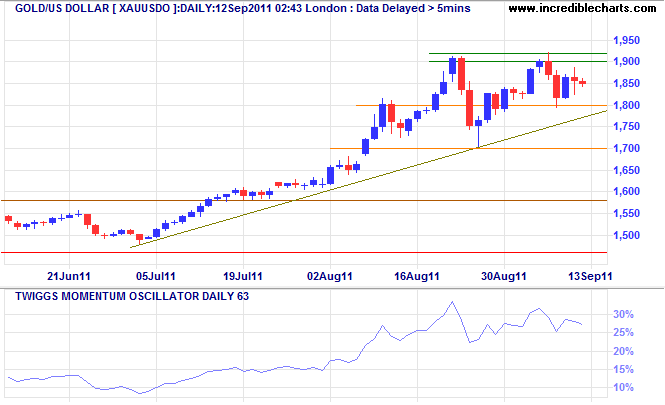Click the 30% oscillator axis label
The image size is (665, 405).
click(x=623, y=315)
